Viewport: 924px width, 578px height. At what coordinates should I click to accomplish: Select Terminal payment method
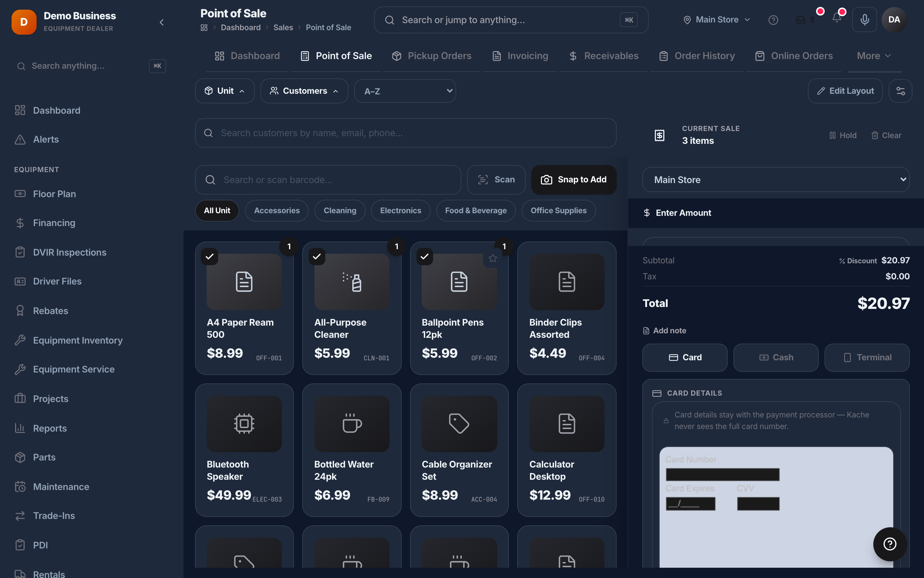pyautogui.click(x=867, y=357)
